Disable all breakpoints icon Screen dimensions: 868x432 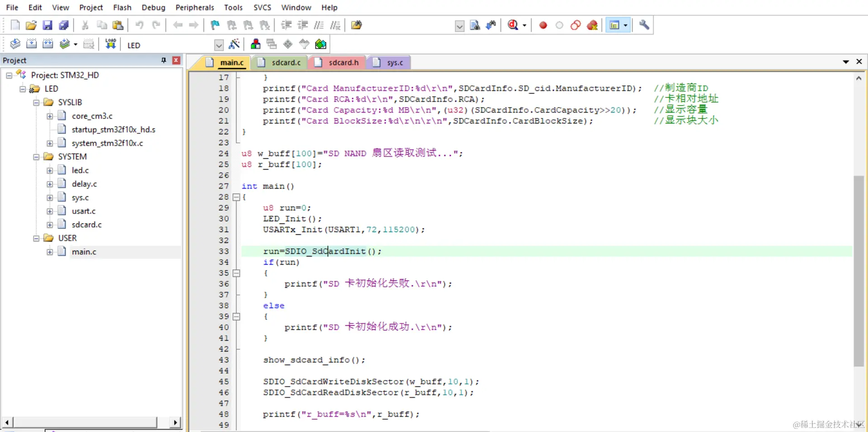(576, 25)
